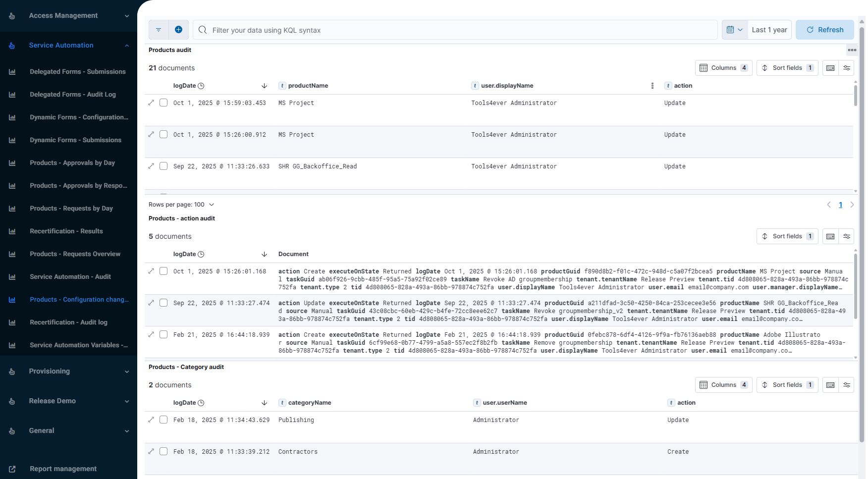Open Products - Requests Overview in sidebar
This screenshot has width=868, height=479.
pos(75,254)
